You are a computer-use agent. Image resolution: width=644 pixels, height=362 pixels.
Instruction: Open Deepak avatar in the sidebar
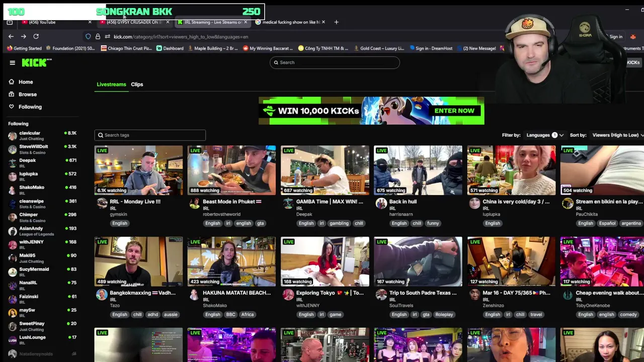(x=12, y=163)
